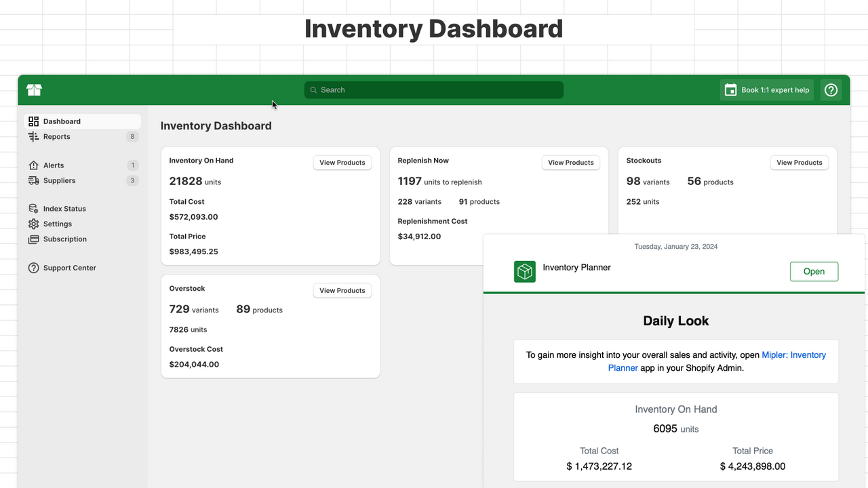Click the 6095 units value in email
The width and height of the screenshot is (868, 488).
[x=676, y=429]
